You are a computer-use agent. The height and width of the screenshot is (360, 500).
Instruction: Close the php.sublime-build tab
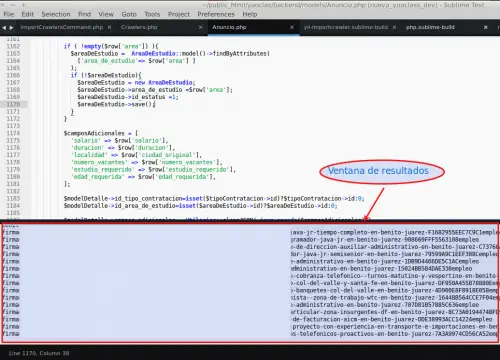point(486,27)
